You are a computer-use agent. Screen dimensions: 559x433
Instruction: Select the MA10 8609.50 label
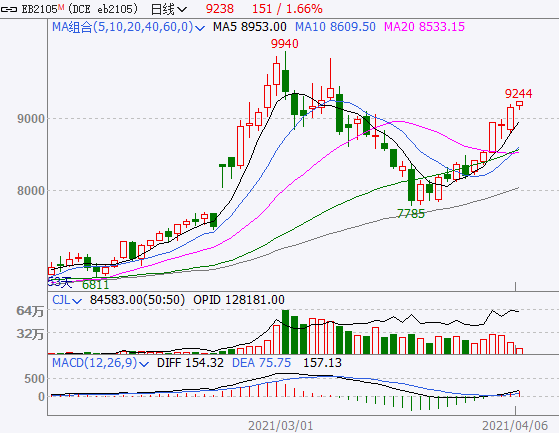coord(335,27)
